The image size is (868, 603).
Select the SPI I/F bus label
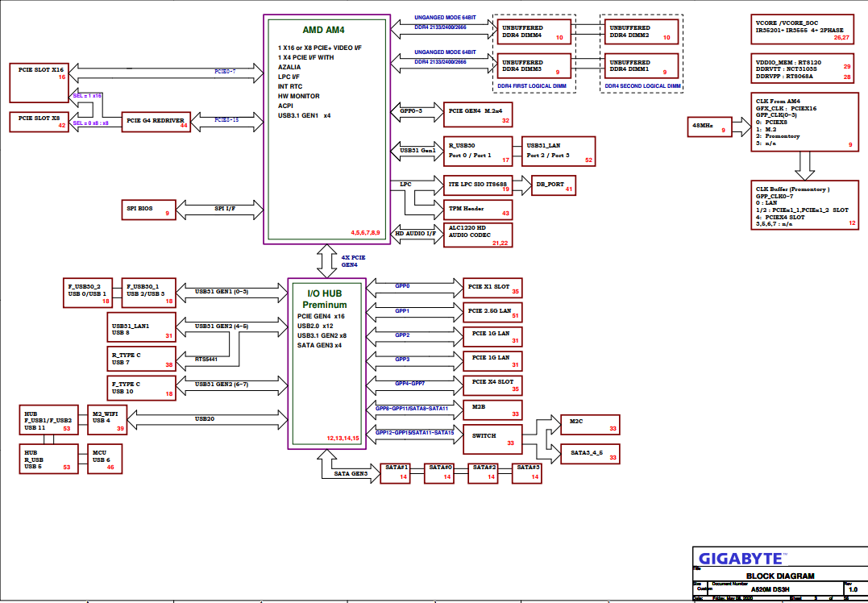coord(225,209)
